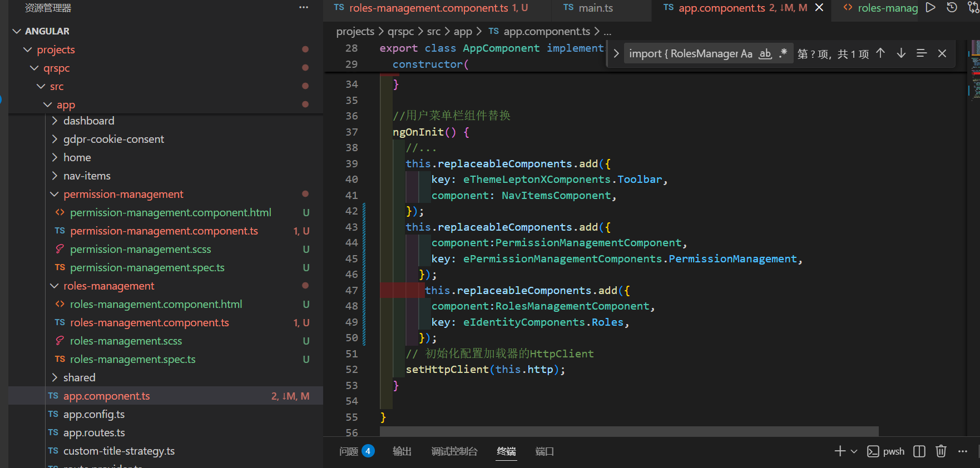Expand the replace field in find widget

[616, 54]
